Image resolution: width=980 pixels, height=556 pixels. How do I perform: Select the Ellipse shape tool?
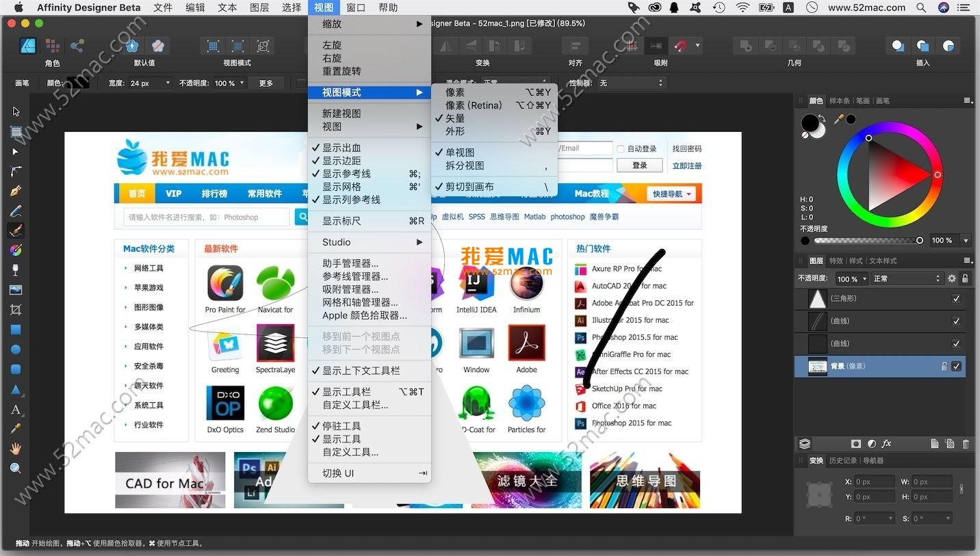16,349
